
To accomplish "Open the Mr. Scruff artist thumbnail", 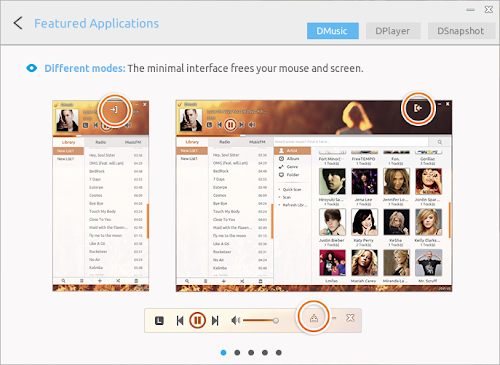I will (428, 263).
